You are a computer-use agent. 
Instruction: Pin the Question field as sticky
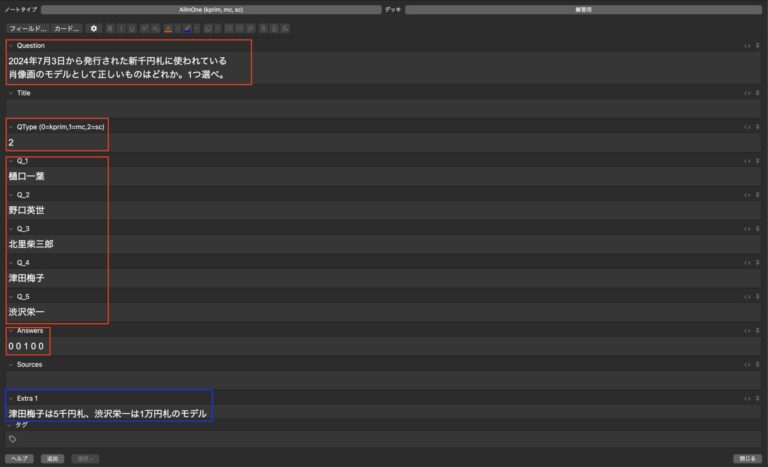(x=758, y=45)
